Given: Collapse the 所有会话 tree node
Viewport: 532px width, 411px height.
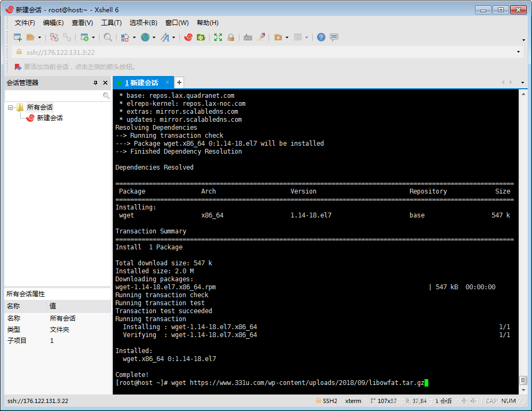Looking at the screenshot, I should [x=10, y=107].
